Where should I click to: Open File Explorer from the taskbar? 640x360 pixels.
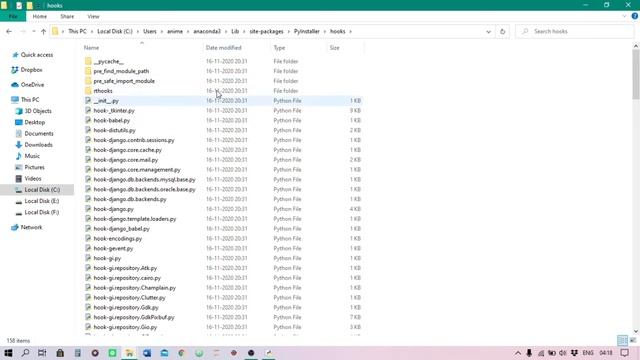point(129,353)
